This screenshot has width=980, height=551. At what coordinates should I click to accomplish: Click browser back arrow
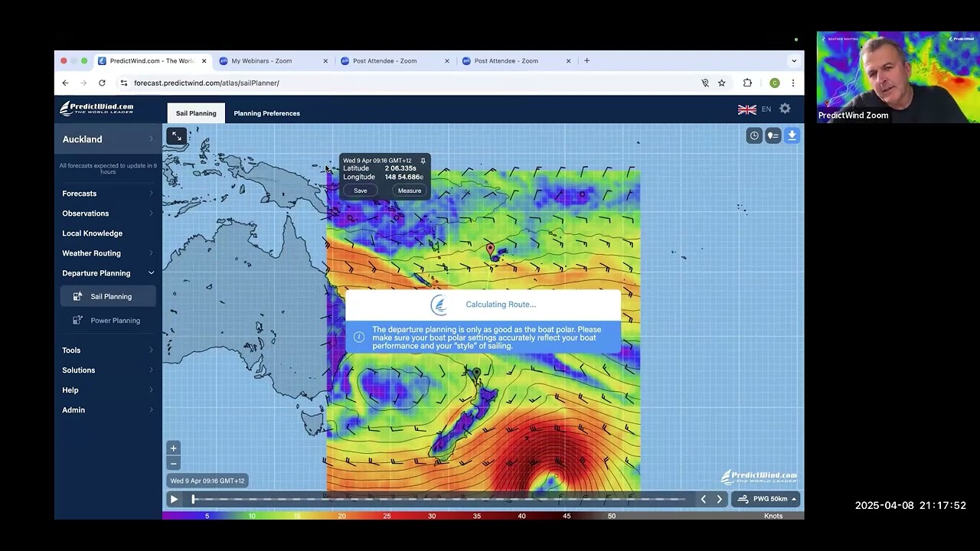tap(66, 83)
